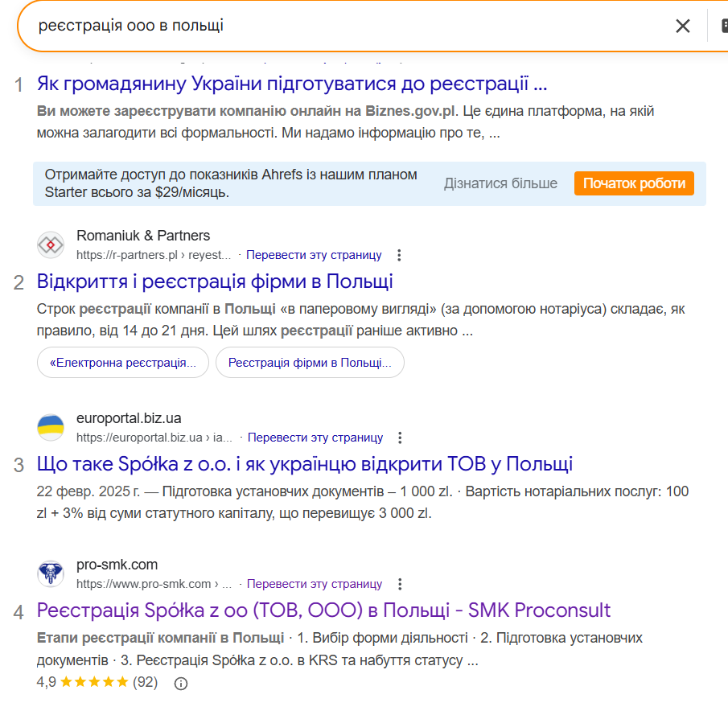The width and height of the screenshot is (728, 711).
Task: Open three-dot menu for pro-smk.com result
Action: click(400, 584)
